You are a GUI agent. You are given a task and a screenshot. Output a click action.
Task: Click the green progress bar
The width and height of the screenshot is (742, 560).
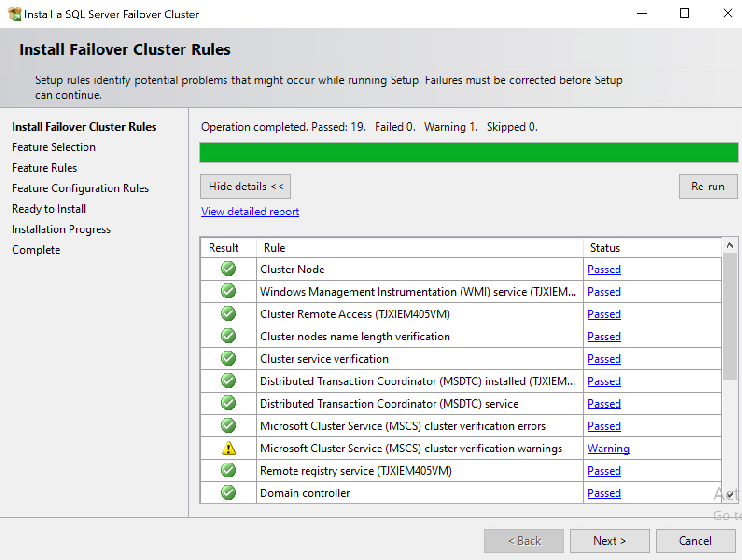point(469,152)
